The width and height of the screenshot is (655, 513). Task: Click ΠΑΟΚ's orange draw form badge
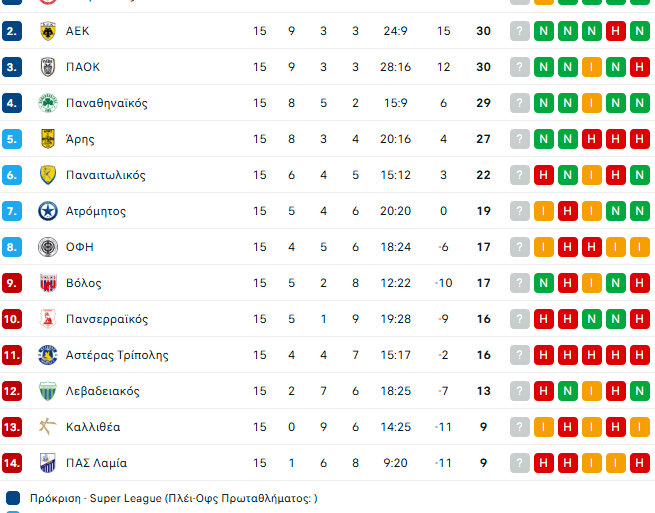[592, 67]
